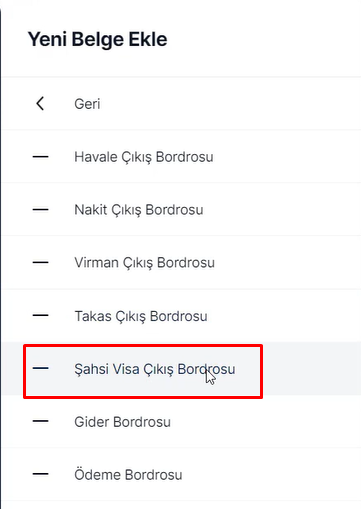361x509 pixels.
Task: Click the dash icon beside Ödeme Bordrosu
Action: coord(40,474)
